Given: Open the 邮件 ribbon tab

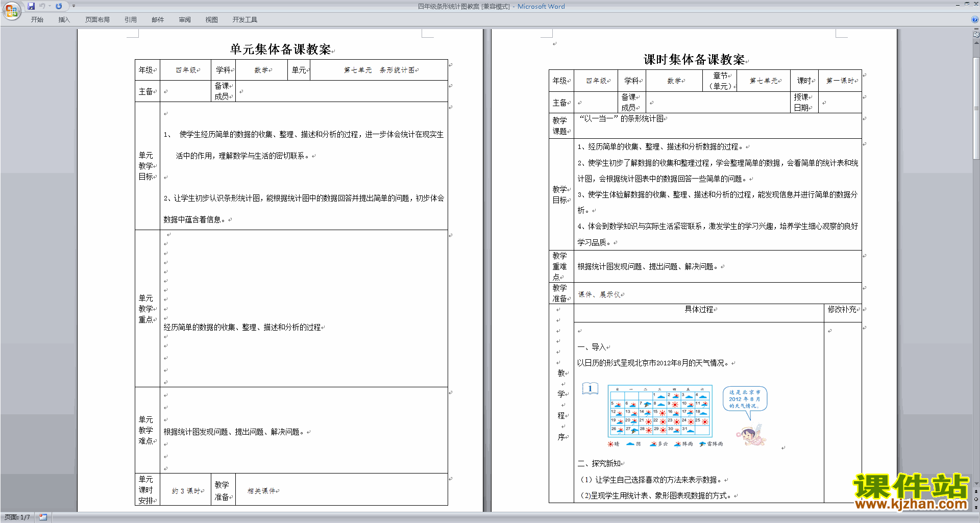Looking at the screenshot, I should [158, 20].
